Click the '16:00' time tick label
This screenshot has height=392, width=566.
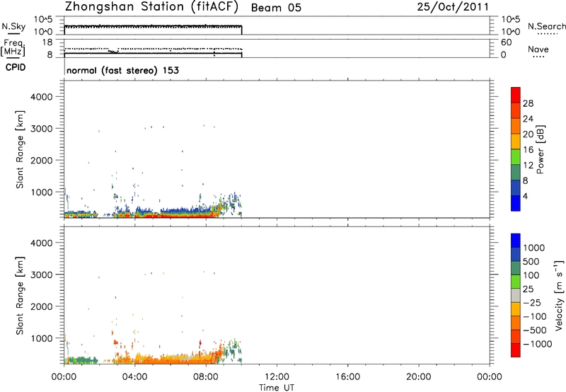pyautogui.click(x=347, y=377)
